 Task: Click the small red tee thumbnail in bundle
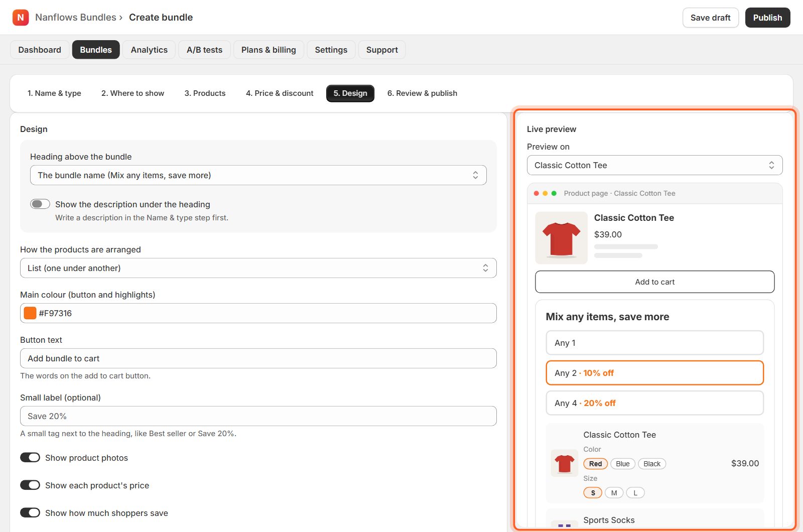pyautogui.click(x=565, y=463)
